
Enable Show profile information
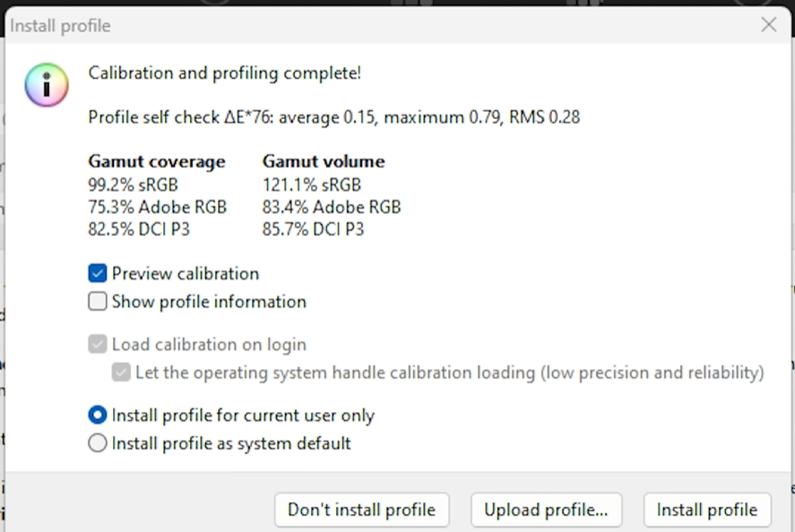tap(98, 302)
